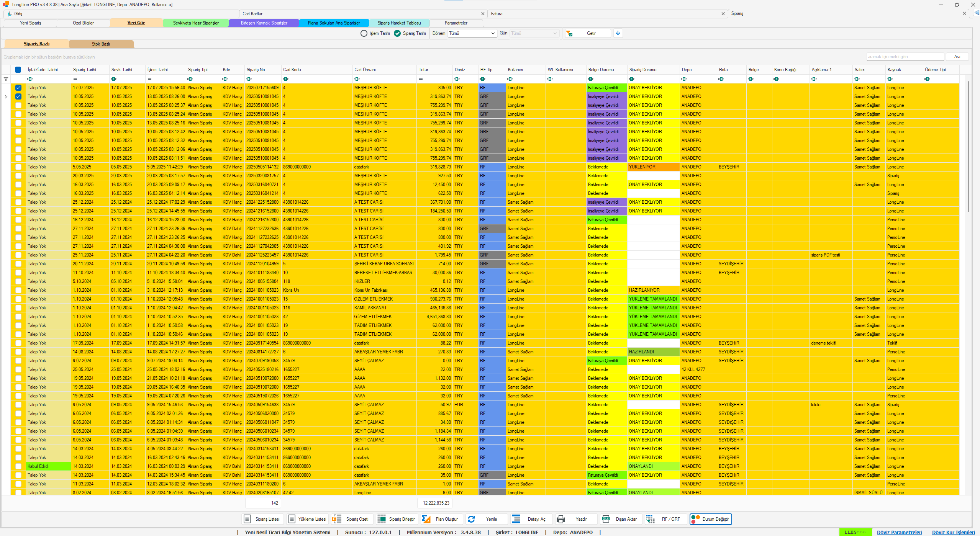Open the Sipariş Hareket Tablosu tab

[x=399, y=23]
